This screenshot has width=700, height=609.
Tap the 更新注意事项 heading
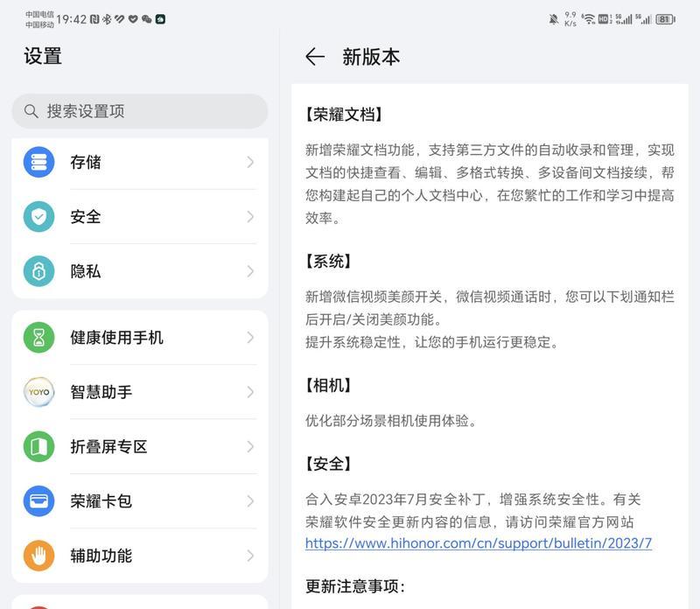355,586
